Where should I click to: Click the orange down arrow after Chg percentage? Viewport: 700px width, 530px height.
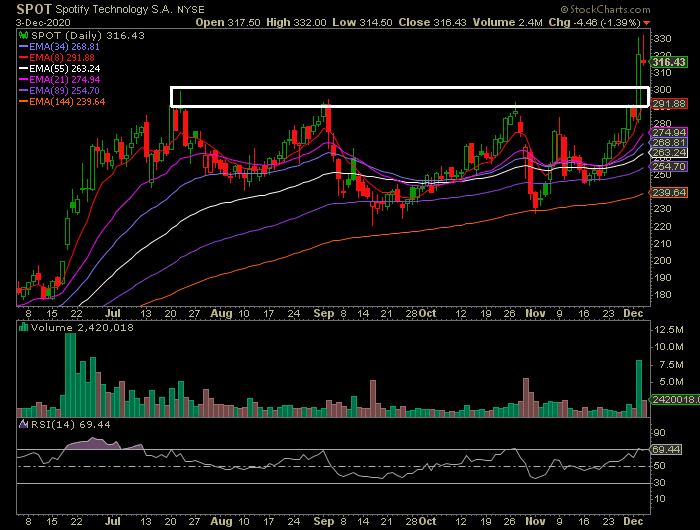[646, 22]
